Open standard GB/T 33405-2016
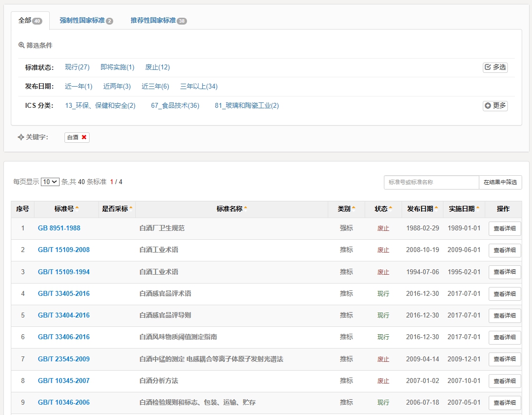The height and width of the screenshot is (415, 532). (x=64, y=293)
